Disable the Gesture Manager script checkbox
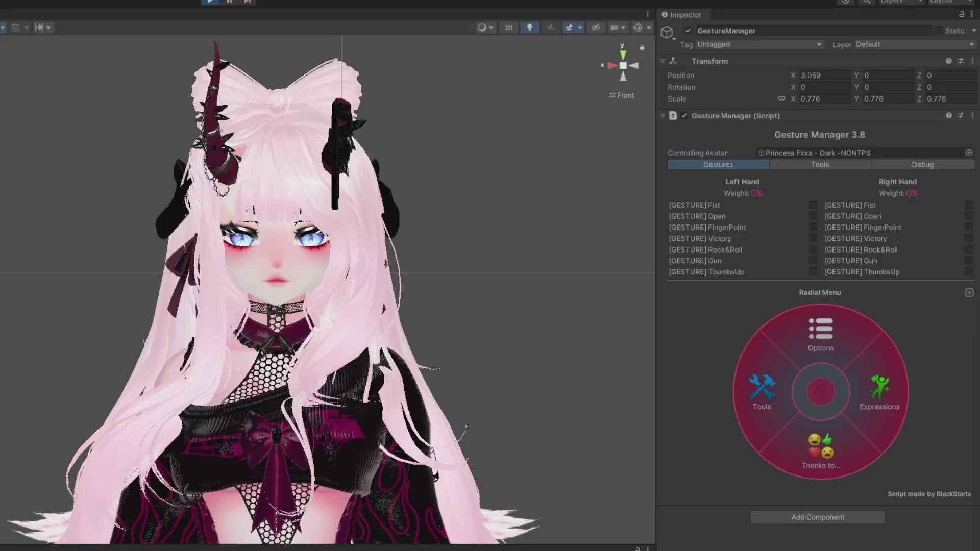This screenshot has width=980, height=551. point(684,116)
